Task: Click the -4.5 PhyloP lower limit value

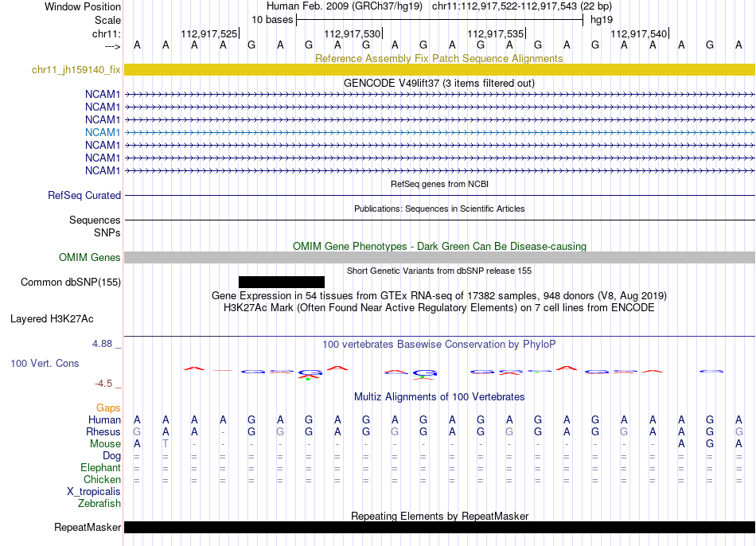Action: click(x=103, y=384)
